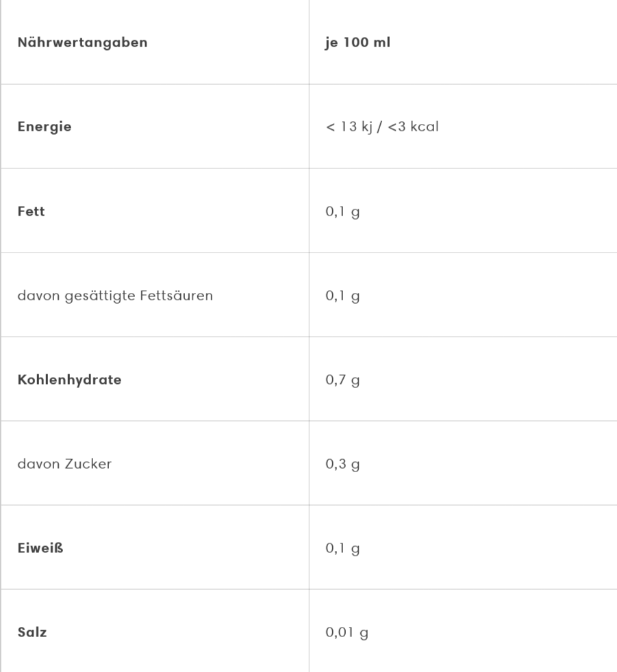Click the 0,3 g Zucker value
The width and height of the screenshot is (617, 672).
(342, 464)
